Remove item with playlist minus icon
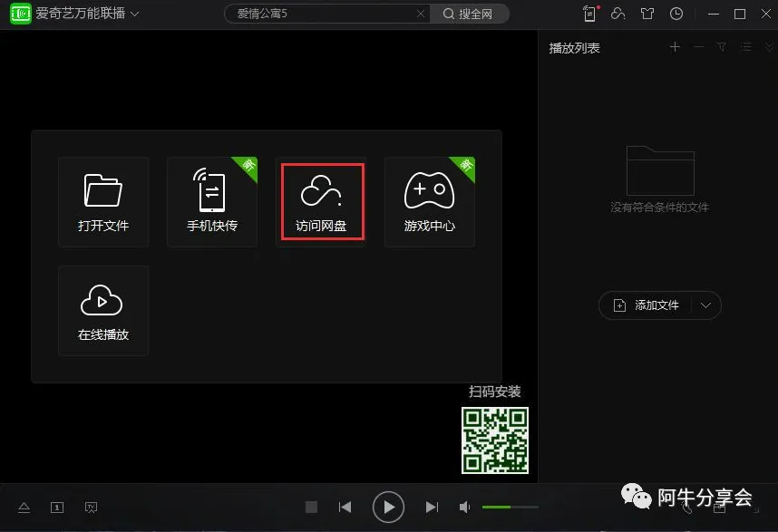The height and width of the screenshot is (532, 778). (698, 47)
